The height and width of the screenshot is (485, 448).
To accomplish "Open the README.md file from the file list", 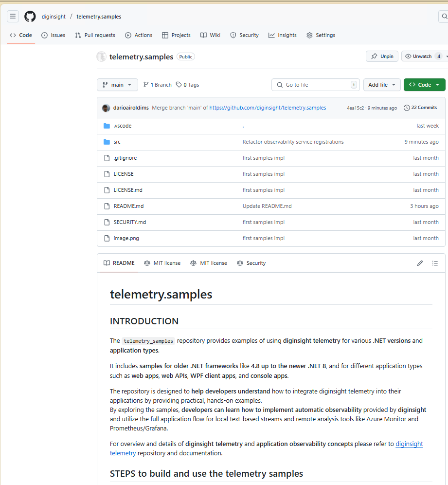I will click(x=128, y=206).
